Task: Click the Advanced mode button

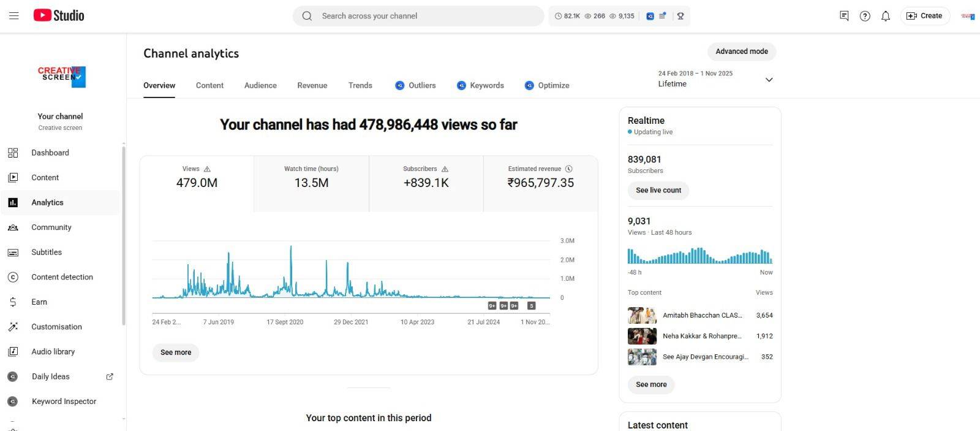Action: point(741,51)
